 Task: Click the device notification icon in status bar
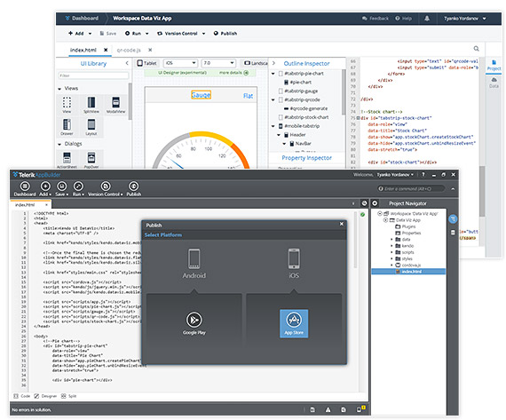coord(360,409)
